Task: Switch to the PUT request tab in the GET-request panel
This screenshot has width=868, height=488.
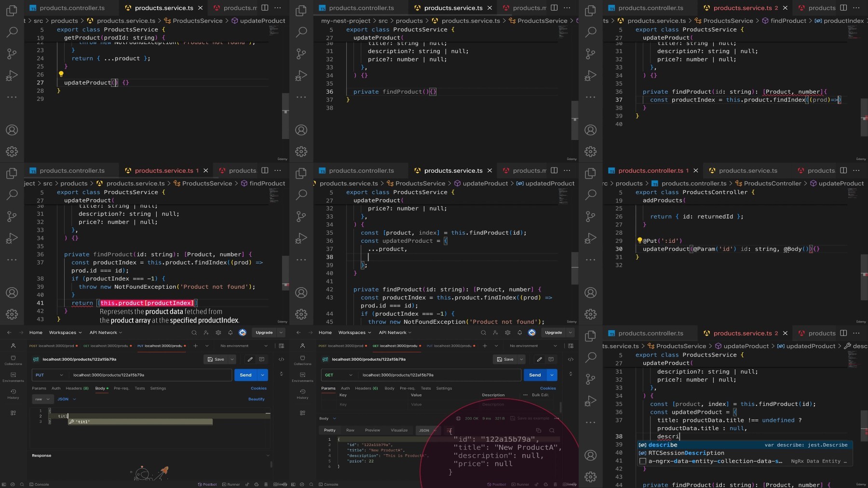Action: click(x=450, y=346)
